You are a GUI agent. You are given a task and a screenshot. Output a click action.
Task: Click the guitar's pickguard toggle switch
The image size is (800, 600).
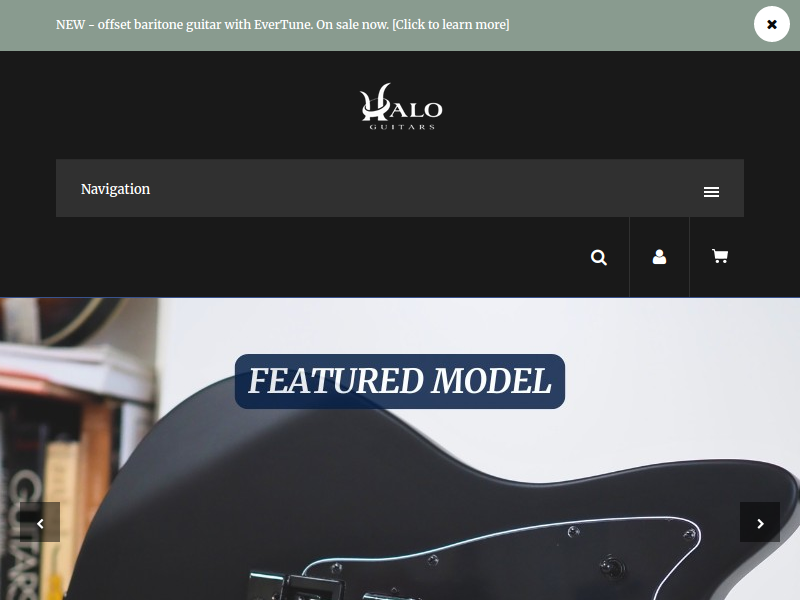[612, 566]
